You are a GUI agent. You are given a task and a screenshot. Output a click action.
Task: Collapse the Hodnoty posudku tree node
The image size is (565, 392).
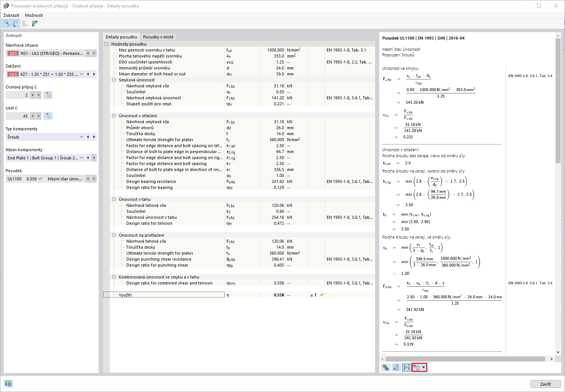pyautogui.click(x=106, y=44)
